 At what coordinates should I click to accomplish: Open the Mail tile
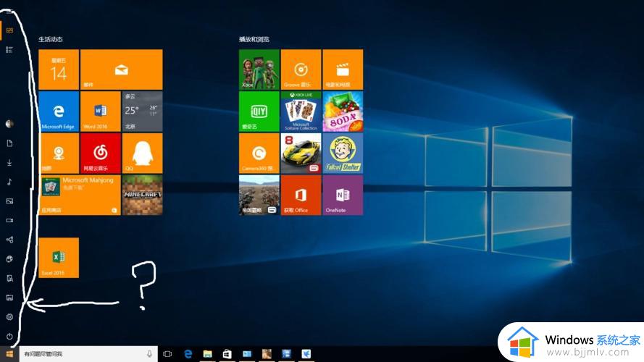point(122,70)
